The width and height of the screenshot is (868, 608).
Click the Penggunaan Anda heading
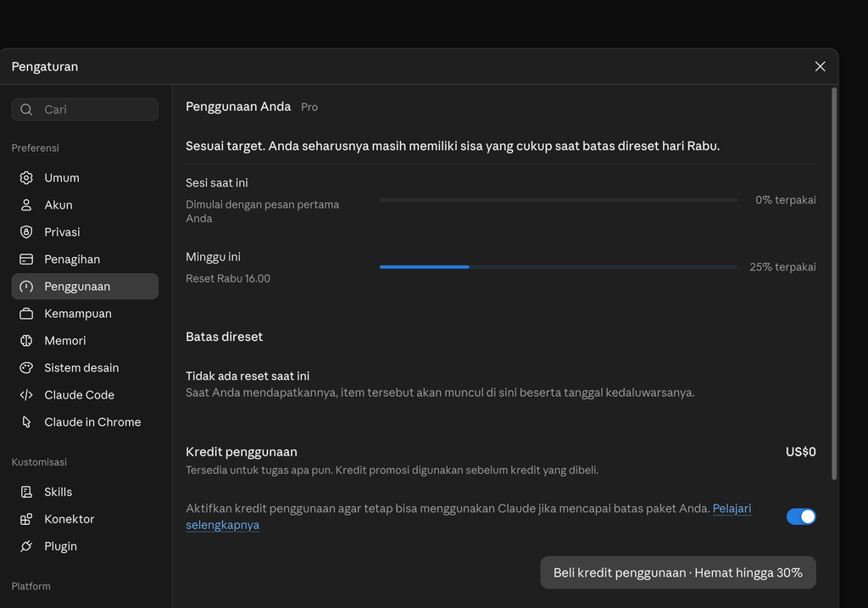[238, 106]
